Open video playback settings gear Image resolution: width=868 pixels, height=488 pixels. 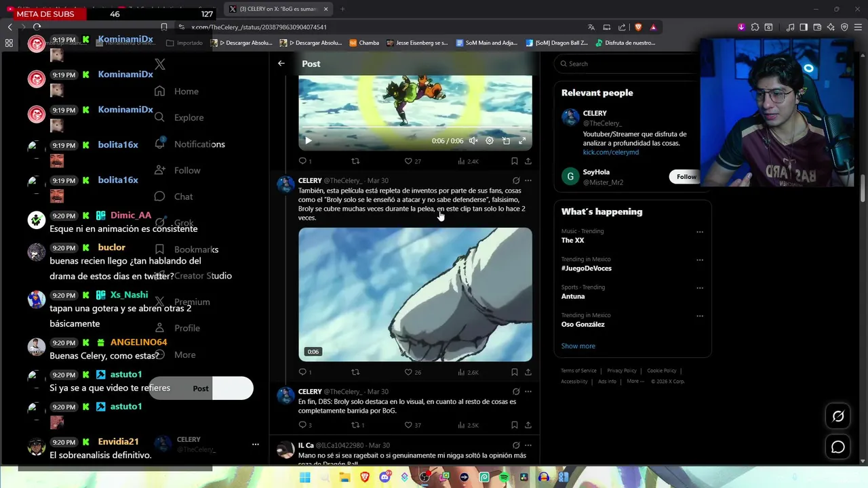(490, 140)
